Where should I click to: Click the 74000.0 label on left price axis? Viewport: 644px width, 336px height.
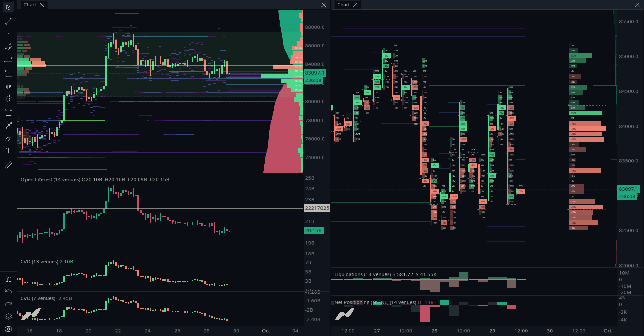point(315,157)
